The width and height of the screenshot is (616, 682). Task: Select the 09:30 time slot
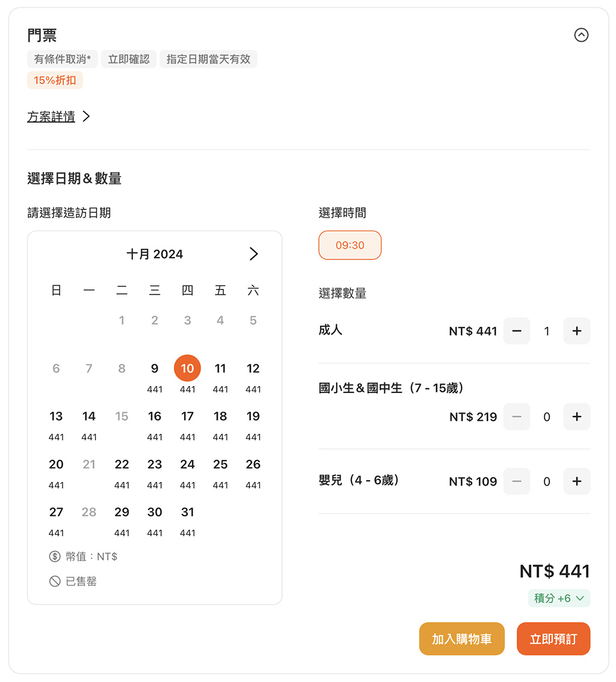click(x=350, y=246)
